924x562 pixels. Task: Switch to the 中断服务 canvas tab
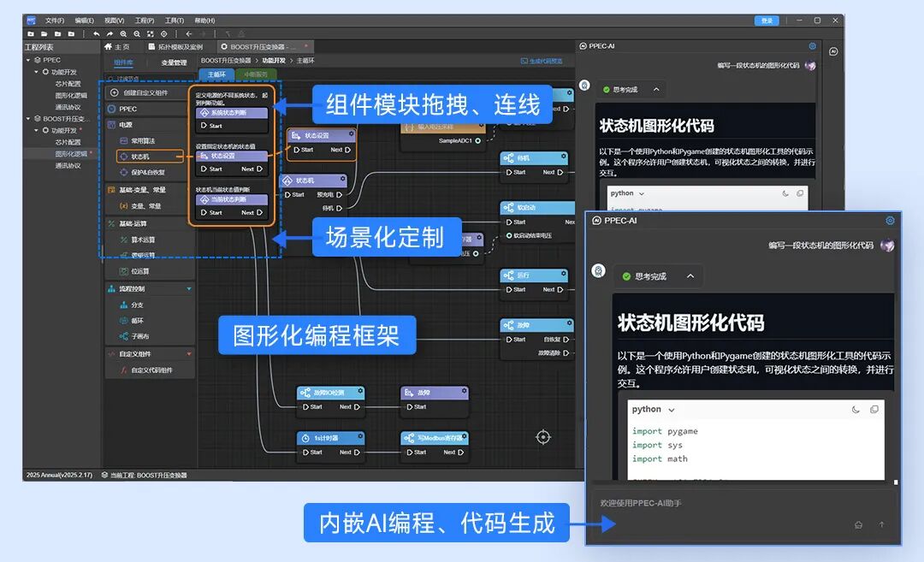coord(255,74)
